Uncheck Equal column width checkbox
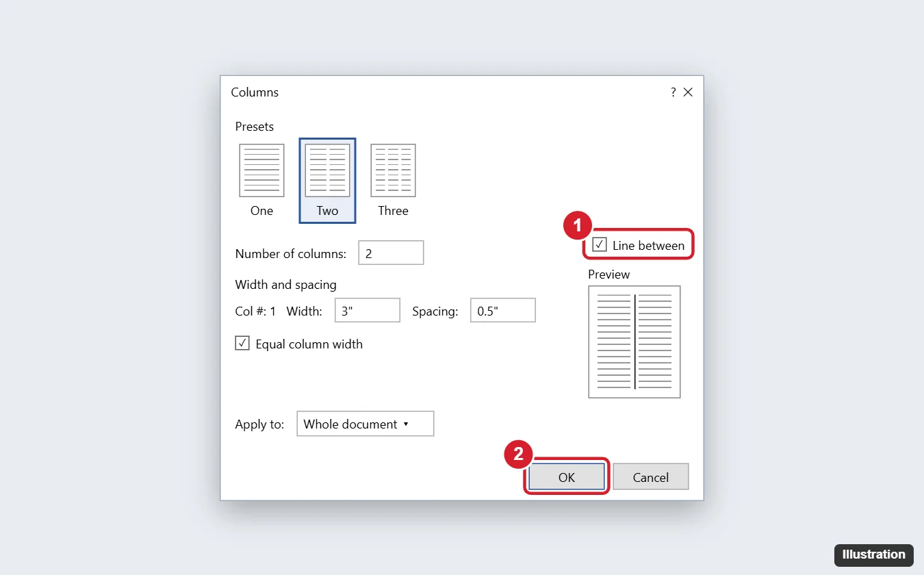924x575 pixels. (242, 344)
